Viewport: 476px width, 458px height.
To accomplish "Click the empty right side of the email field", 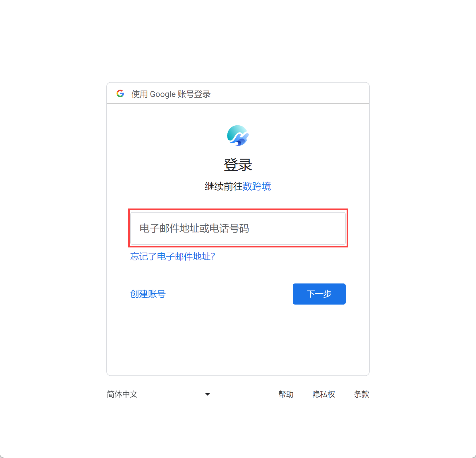I will coord(297,228).
